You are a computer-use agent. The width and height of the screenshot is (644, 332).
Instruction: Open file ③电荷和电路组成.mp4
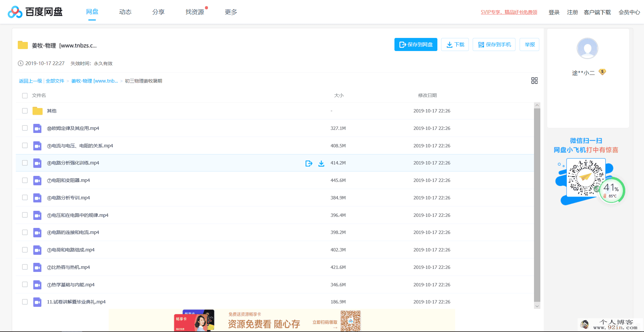71,250
